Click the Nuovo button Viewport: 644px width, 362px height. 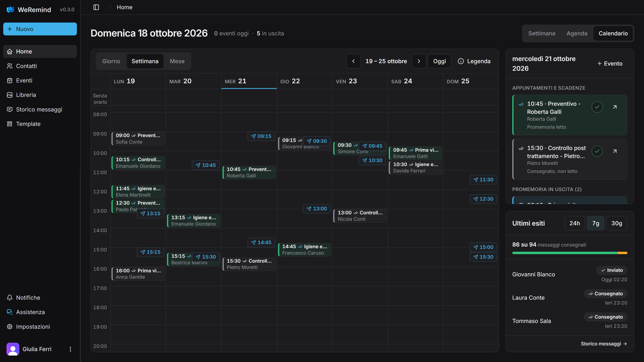(x=40, y=29)
